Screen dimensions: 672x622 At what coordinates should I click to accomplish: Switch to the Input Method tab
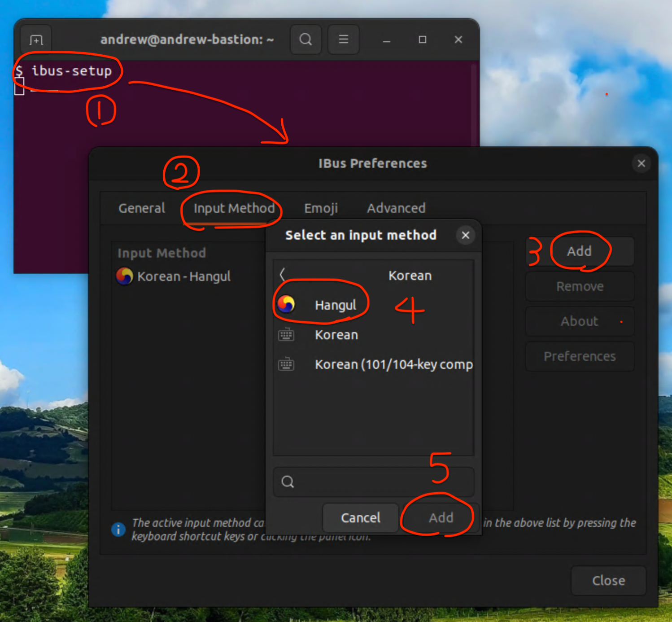click(234, 208)
